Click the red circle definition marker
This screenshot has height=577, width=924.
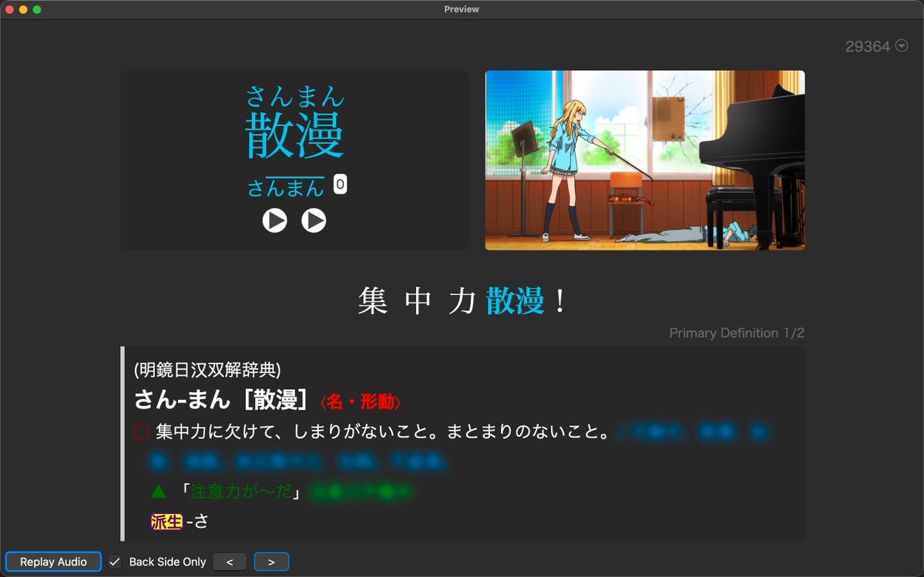pyautogui.click(x=142, y=431)
